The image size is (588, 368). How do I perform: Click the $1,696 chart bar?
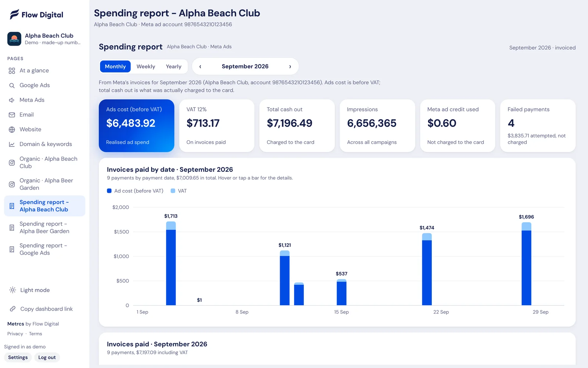click(526, 264)
